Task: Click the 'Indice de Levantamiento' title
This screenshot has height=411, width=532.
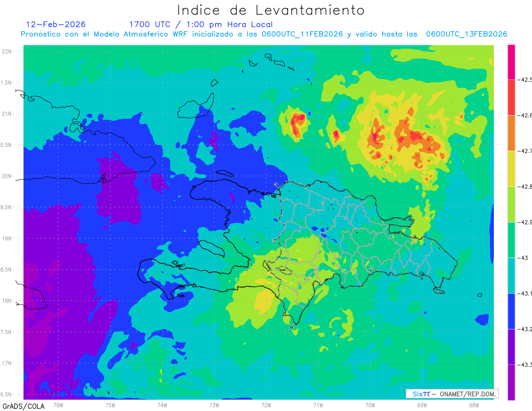Action: coord(271,10)
